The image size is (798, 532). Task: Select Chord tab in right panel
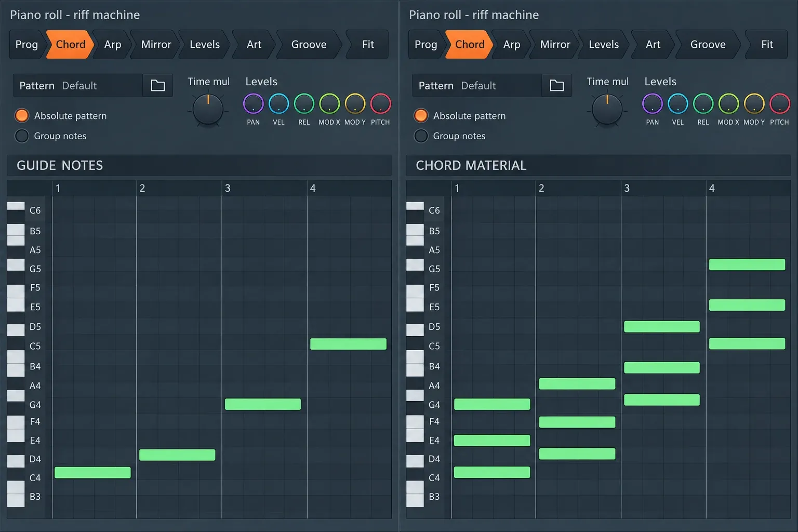click(469, 45)
